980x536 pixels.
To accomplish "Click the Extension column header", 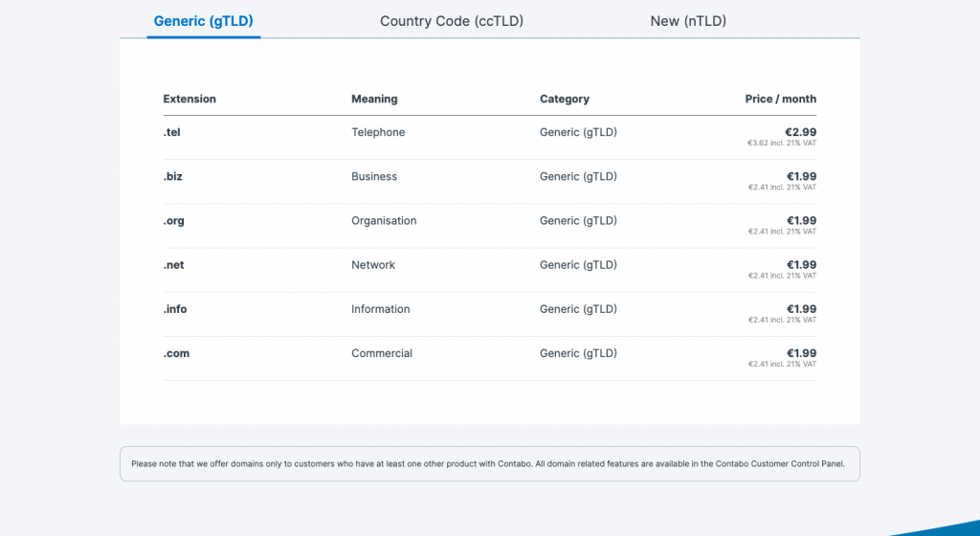I will 189,99.
